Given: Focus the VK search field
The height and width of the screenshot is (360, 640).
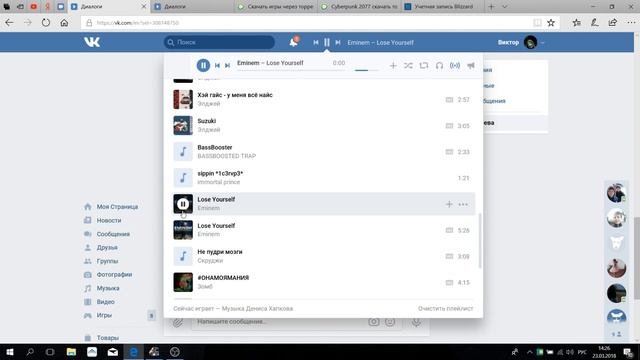Looking at the screenshot, I should 219,42.
